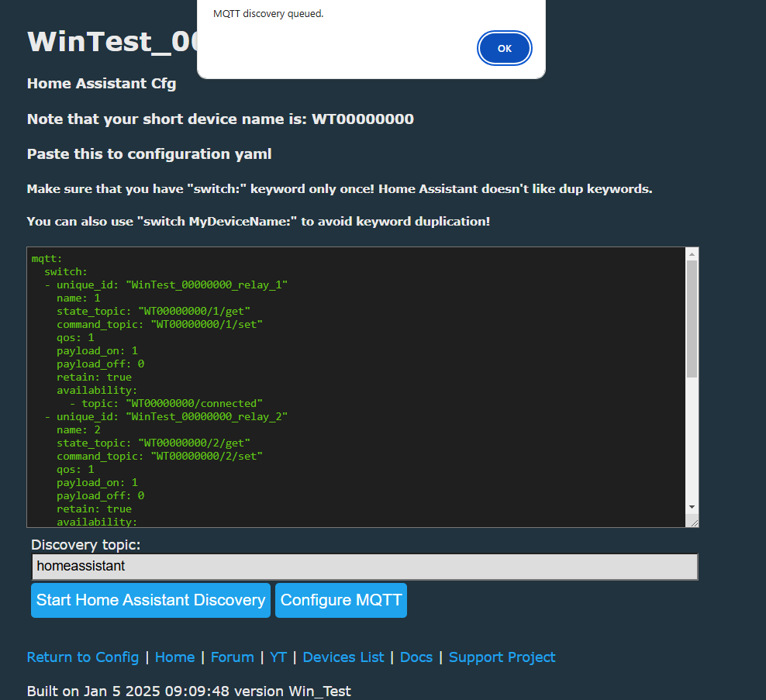Click the "Discovery topic:" label
The height and width of the screenshot is (700, 766).
[x=86, y=545]
